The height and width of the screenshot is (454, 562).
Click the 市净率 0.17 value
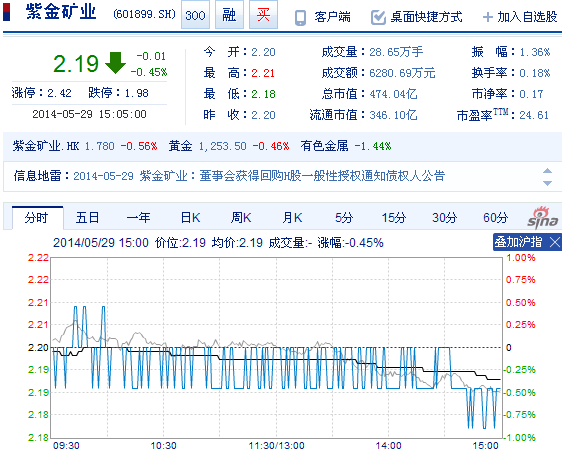pos(531,94)
